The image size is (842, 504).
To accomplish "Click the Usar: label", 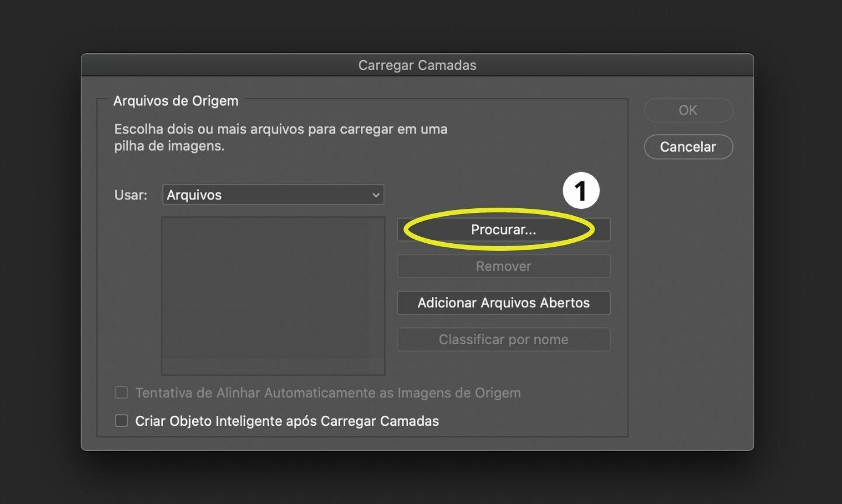I will [x=131, y=195].
